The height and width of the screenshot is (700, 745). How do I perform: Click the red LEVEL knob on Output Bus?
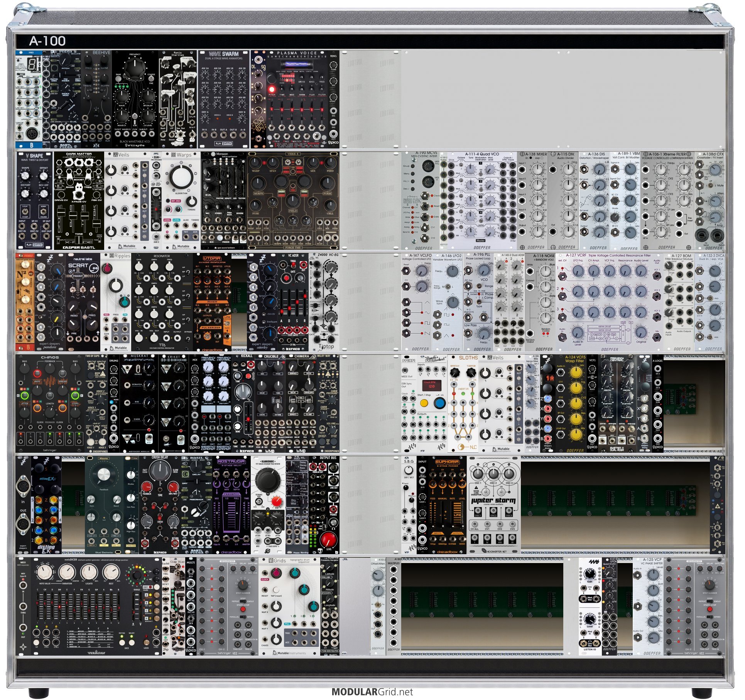(x=329, y=540)
